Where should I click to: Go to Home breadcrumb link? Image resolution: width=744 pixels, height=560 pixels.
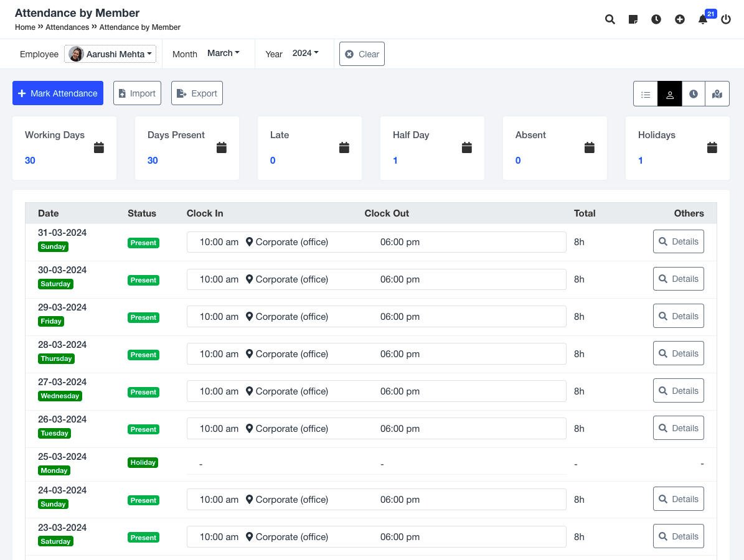25,27
